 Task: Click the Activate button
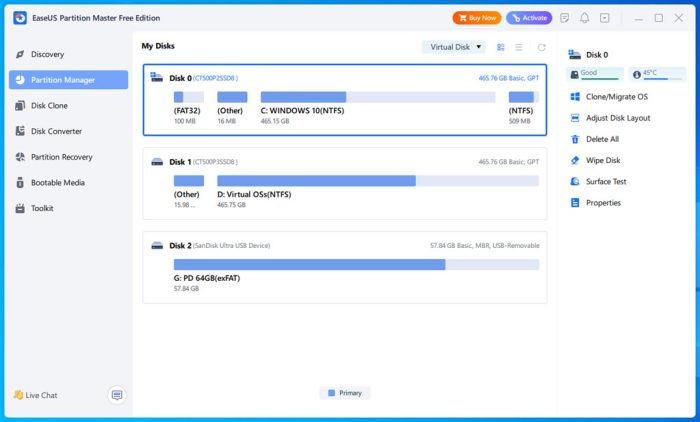[529, 18]
